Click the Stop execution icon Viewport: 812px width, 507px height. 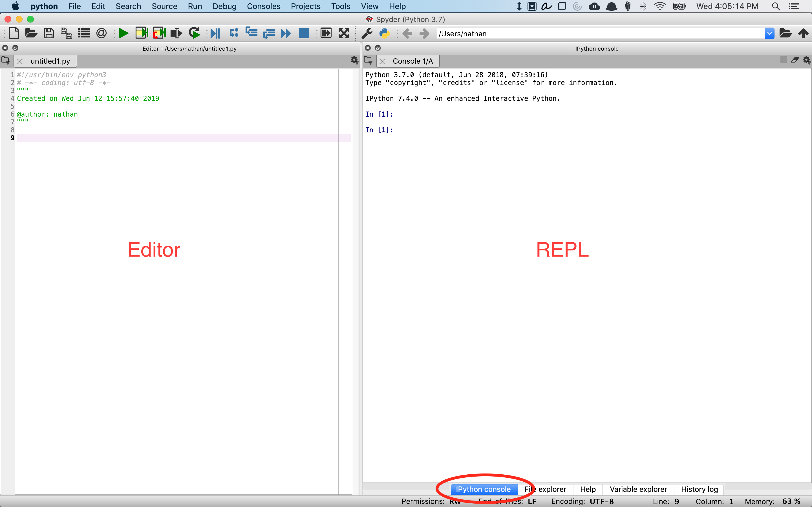point(304,33)
